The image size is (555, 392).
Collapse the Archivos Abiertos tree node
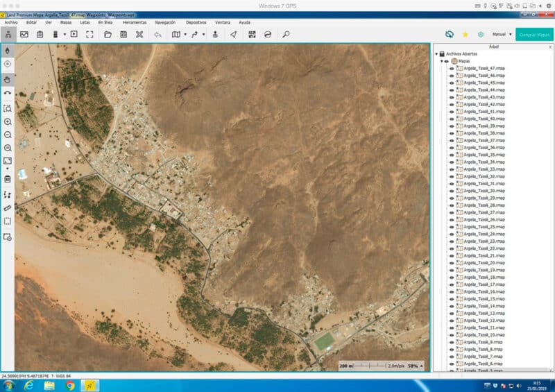pyautogui.click(x=436, y=54)
